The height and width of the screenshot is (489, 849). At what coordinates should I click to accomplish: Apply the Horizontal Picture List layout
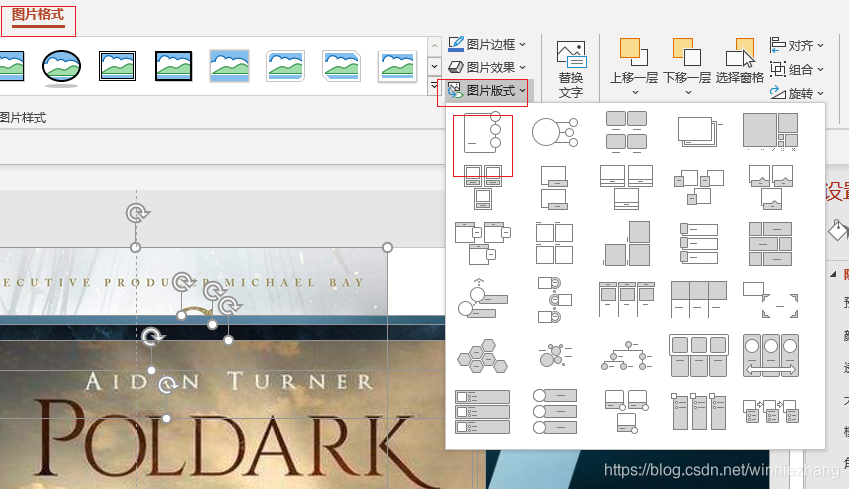coord(699,356)
